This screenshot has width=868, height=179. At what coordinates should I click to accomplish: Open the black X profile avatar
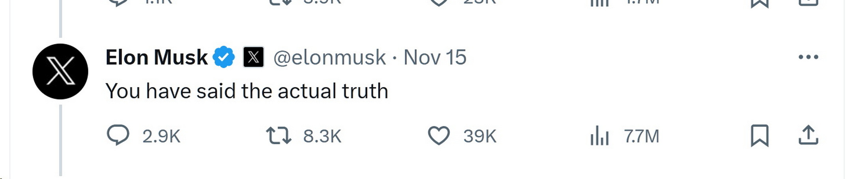[60, 72]
